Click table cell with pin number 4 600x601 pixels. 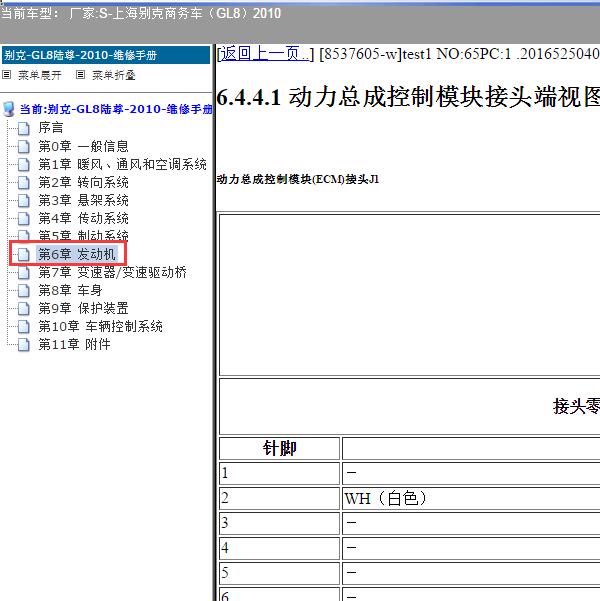coord(279,548)
